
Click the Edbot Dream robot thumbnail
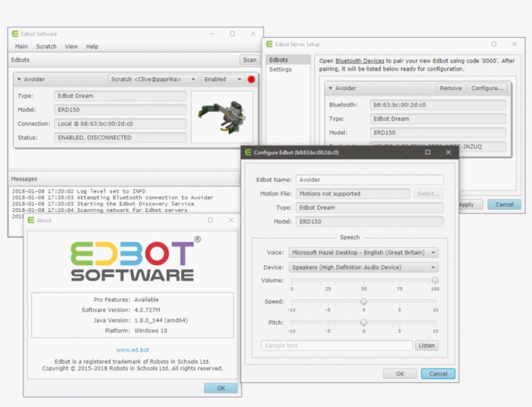pyautogui.click(x=223, y=117)
